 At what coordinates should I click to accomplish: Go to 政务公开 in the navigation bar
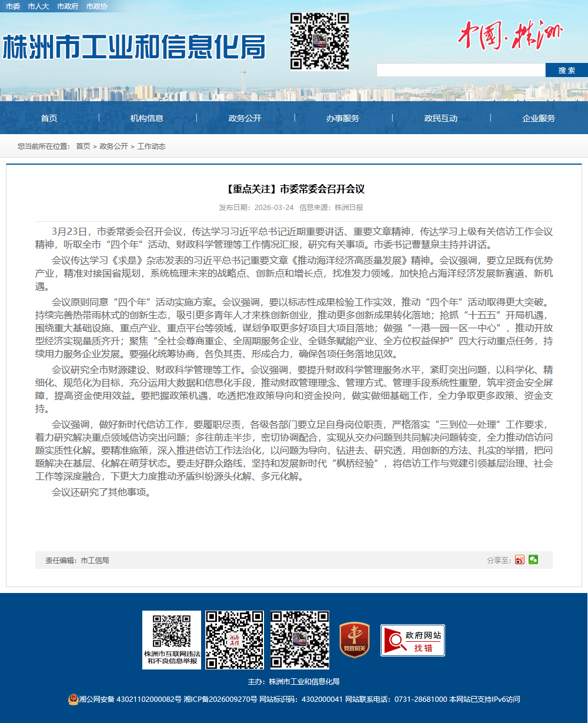[245, 118]
